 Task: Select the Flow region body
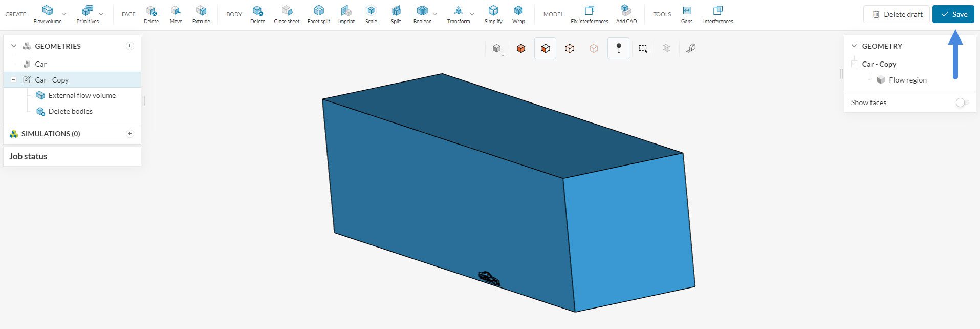click(907, 80)
